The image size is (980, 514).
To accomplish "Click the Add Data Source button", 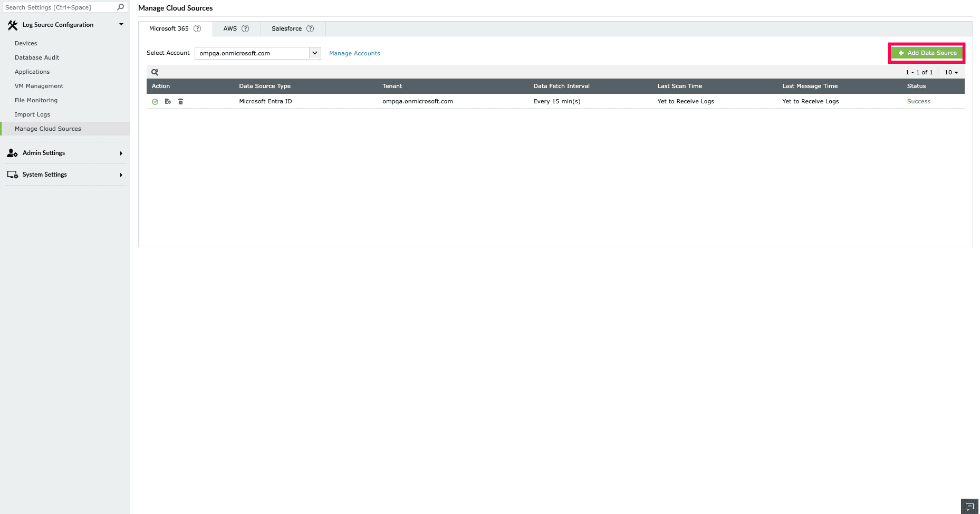I will coord(926,53).
